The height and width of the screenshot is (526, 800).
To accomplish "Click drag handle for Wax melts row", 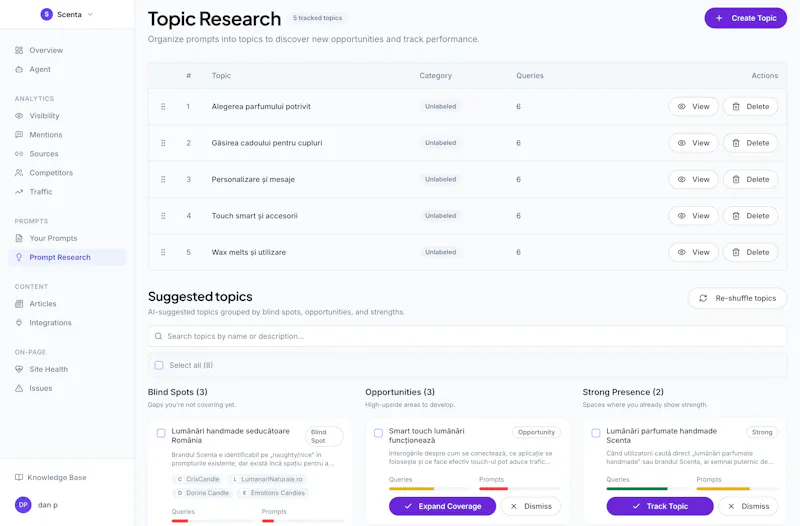I will 163,252.
